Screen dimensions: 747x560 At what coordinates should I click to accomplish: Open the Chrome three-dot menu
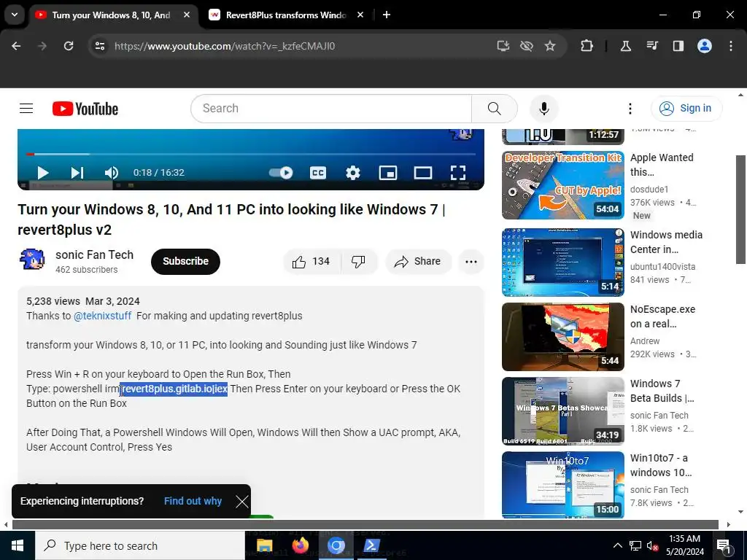click(x=731, y=46)
